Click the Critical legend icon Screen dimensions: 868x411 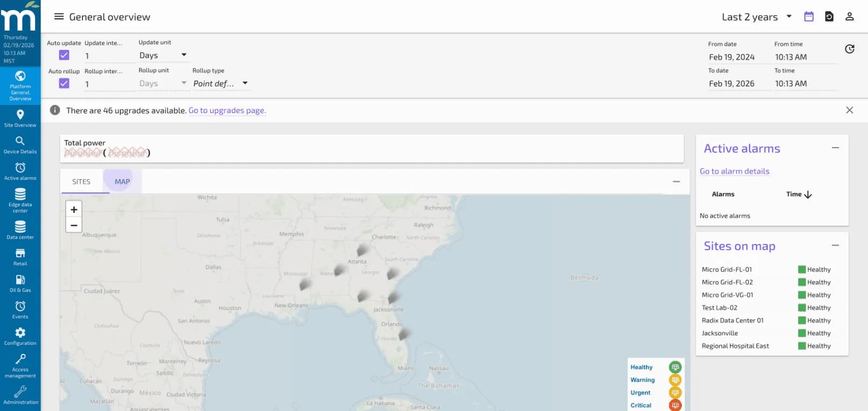pyautogui.click(x=675, y=405)
